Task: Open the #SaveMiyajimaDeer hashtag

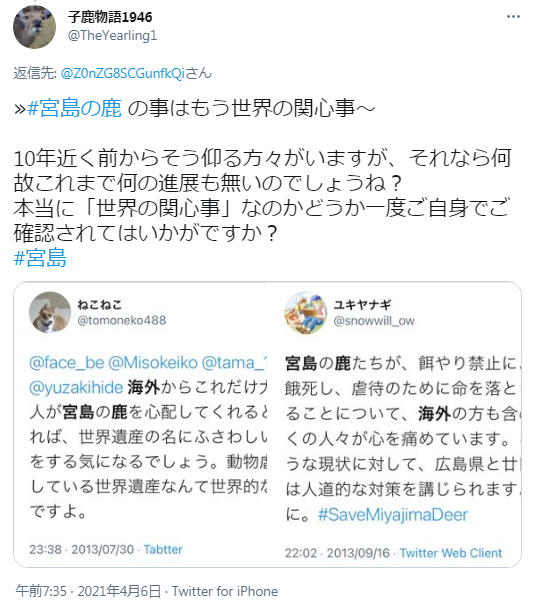Action: pos(393,514)
